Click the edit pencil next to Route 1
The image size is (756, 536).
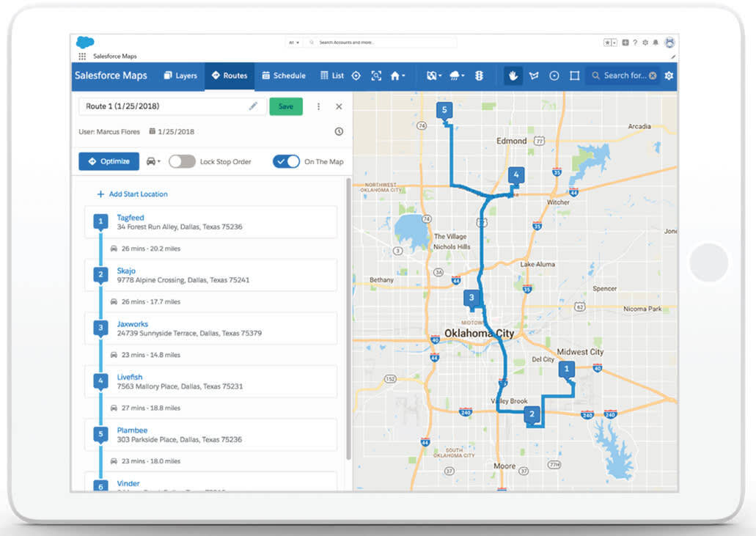coord(253,106)
